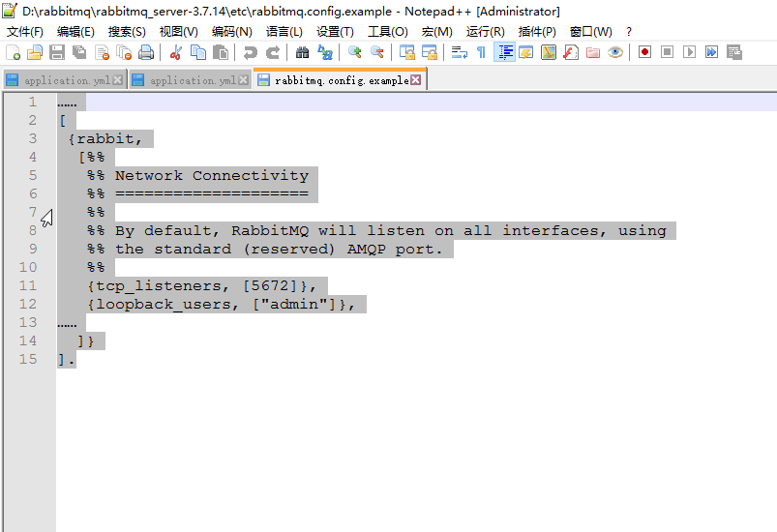Close all documents via toolbar
Image resolution: width=777 pixels, height=532 pixels.
[124, 52]
